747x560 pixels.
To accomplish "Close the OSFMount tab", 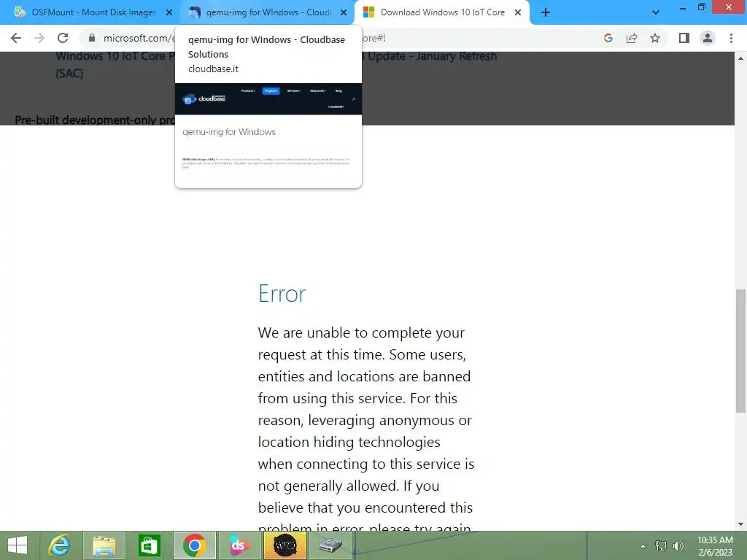I will coord(169,13).
